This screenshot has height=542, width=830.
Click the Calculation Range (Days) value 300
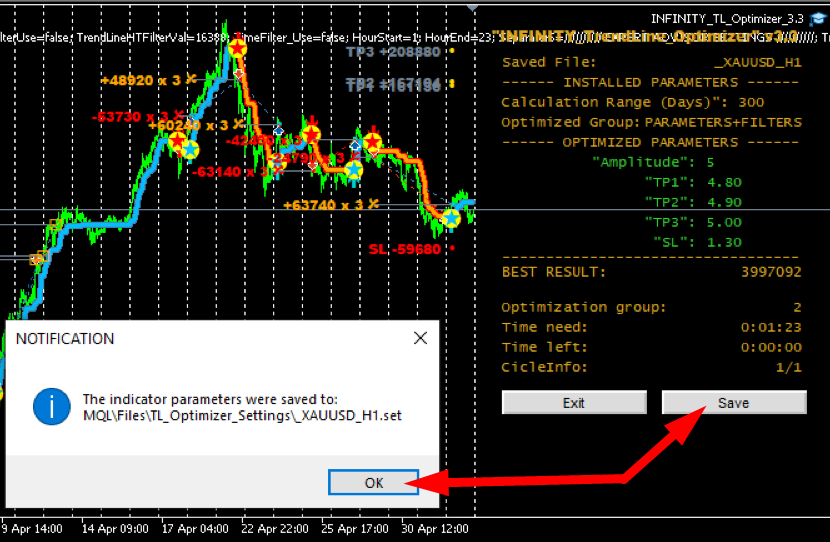point(751,102)
